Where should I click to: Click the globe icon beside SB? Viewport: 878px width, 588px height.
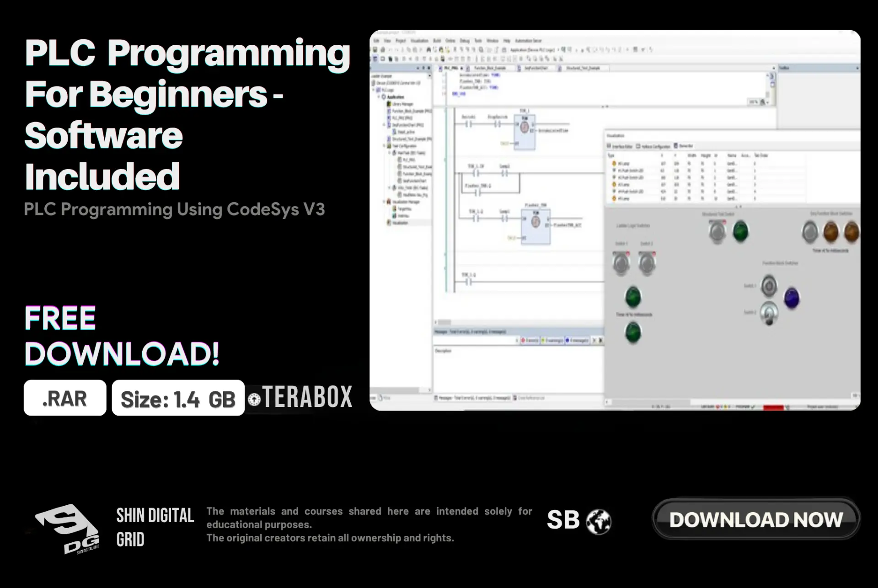pos(599,521)
